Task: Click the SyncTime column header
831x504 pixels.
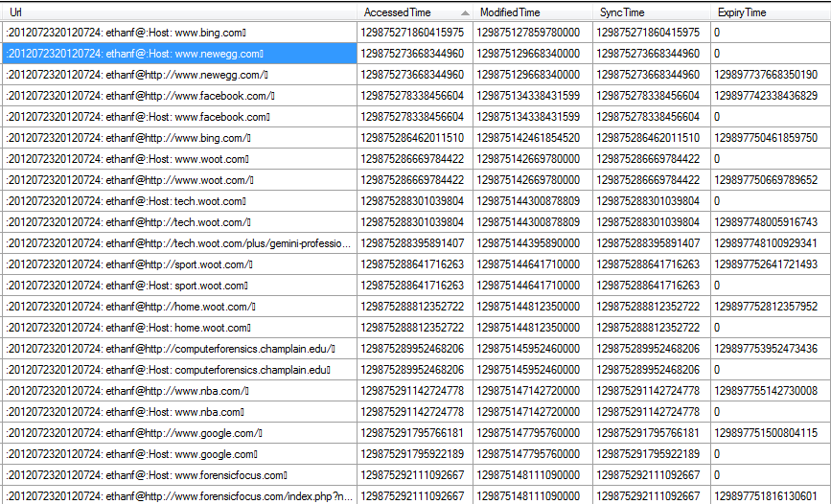Action: click(x=652, y=12)
